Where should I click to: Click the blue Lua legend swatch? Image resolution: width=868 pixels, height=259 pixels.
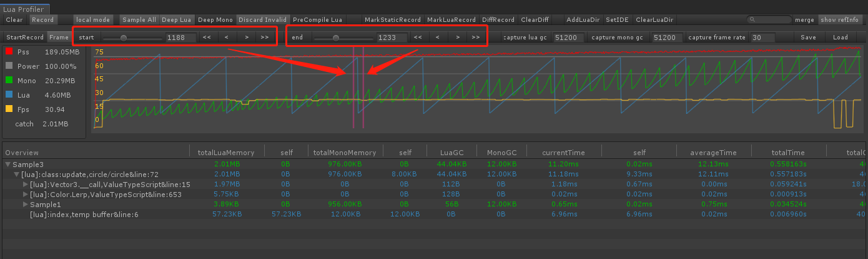click(x=9, y=95)
